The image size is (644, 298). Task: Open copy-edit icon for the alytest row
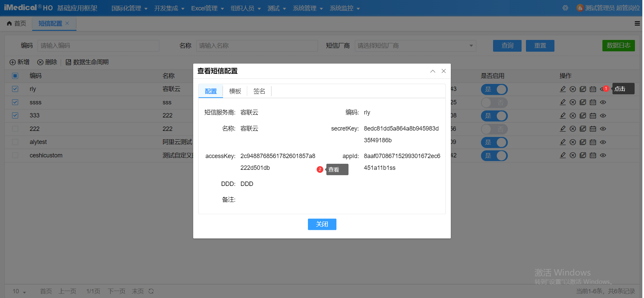[x=583, y=142]
